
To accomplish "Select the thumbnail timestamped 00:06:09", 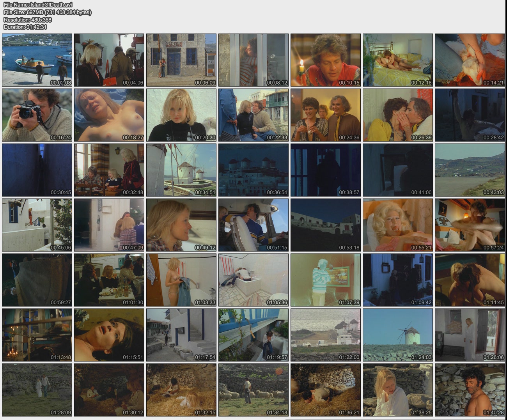I will coord(181,60).
